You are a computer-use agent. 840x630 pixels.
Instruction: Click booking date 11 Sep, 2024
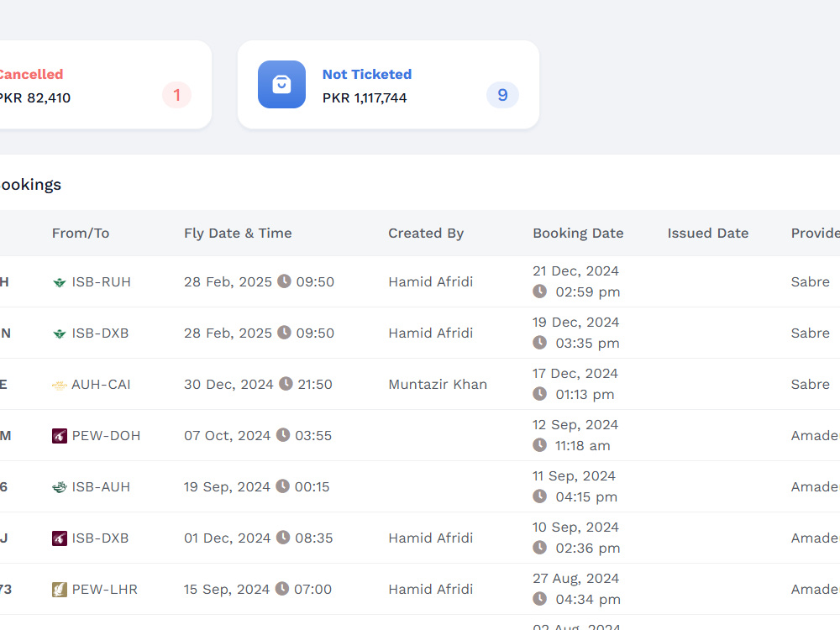point(574,475)
